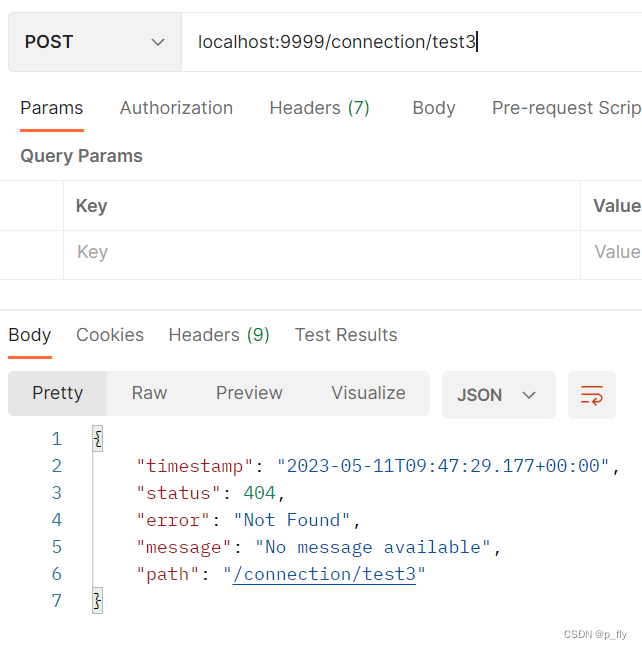This screenshot has height=649, width=642.
Task: Click the /connection/test3 path link
Action: pos(324,574)
